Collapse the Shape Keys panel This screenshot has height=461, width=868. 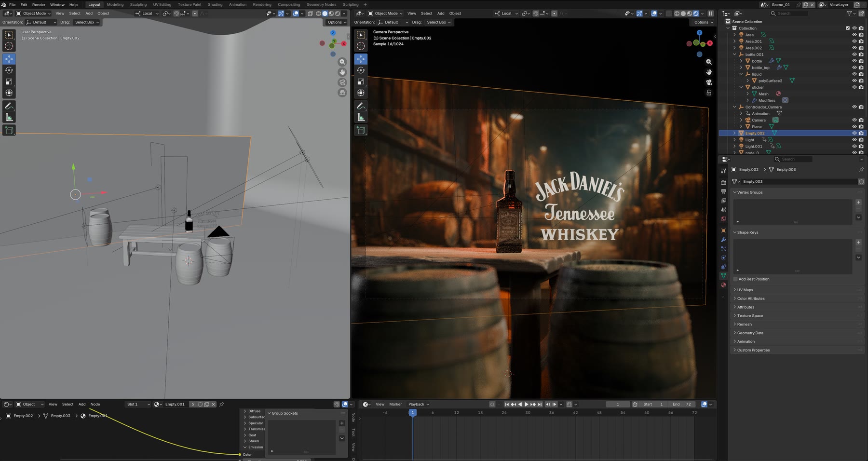click(747, 232)
